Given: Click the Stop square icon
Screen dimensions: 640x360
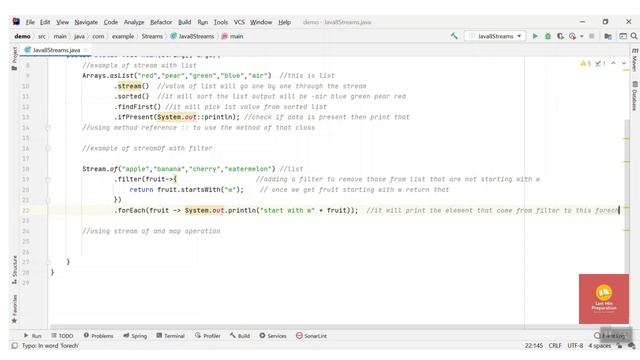Looking at the screenshot, I should pyautogui.click(x=591, y=36).
